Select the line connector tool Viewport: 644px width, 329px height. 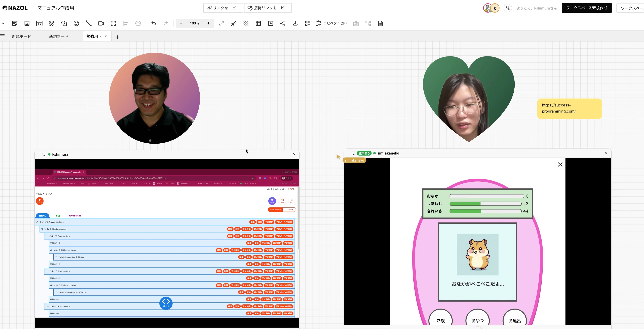click(88, 23)
